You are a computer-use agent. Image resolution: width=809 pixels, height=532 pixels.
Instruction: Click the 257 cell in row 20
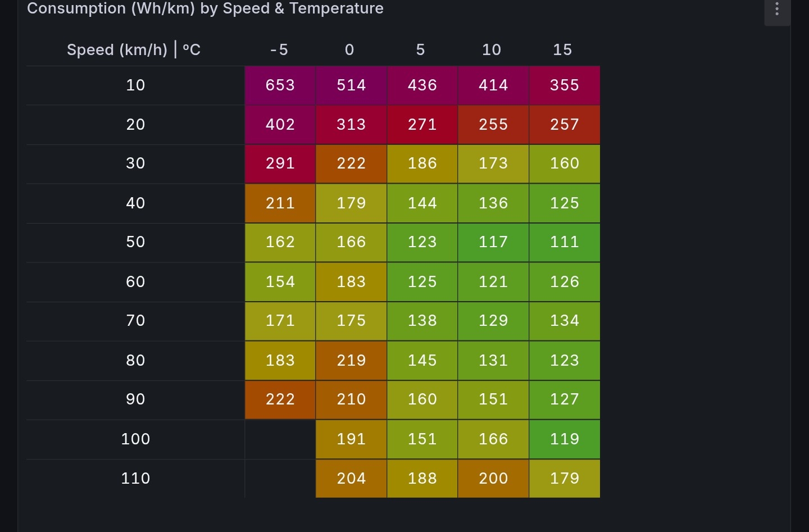point(565,125)
